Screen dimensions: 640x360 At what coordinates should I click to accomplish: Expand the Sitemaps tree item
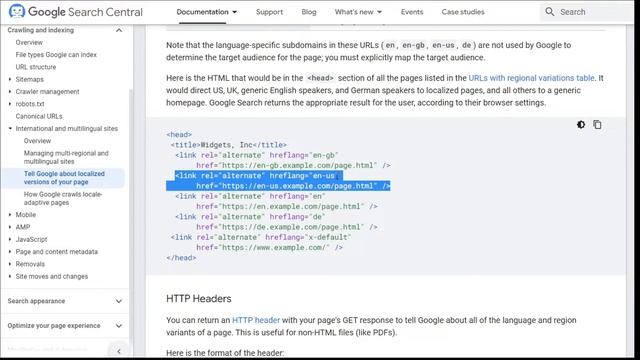(x=10, y=79)
